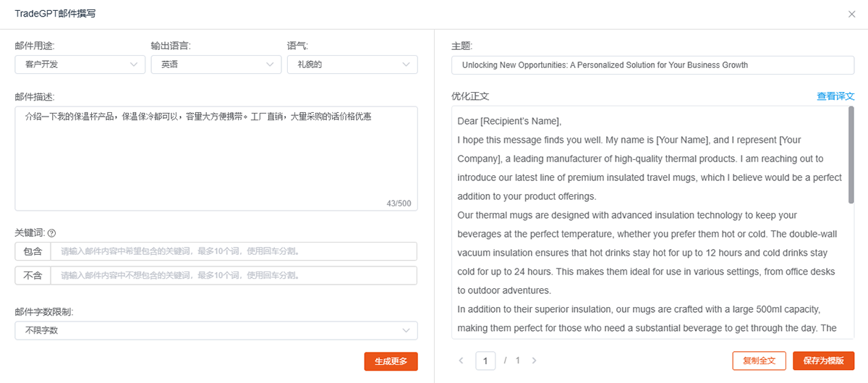The width and height of the screenshot is (868, 383).
Task: Click the 复制全文 button
Action: (x=759, y=361)
